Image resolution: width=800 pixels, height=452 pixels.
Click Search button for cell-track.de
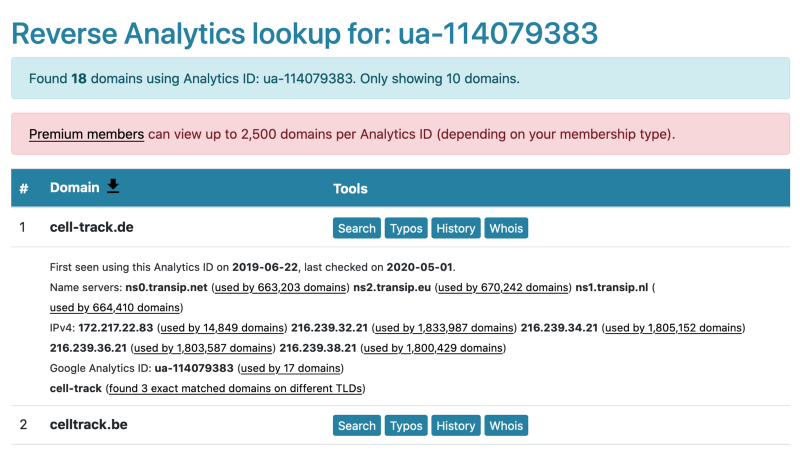(357, 228)
